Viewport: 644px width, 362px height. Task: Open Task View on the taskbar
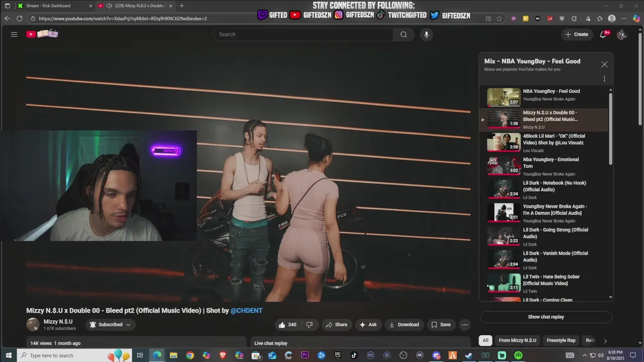[x=140, y=355]
